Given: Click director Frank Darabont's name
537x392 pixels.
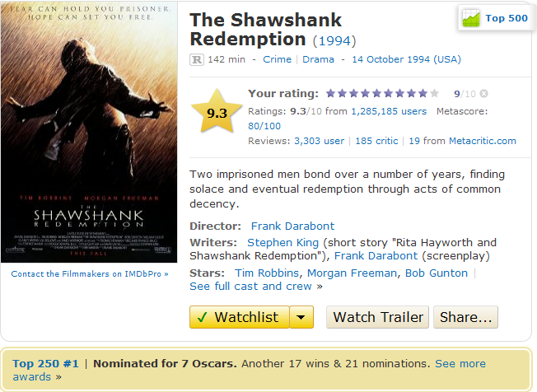Looking at the screenshot, I should (293, 226).
